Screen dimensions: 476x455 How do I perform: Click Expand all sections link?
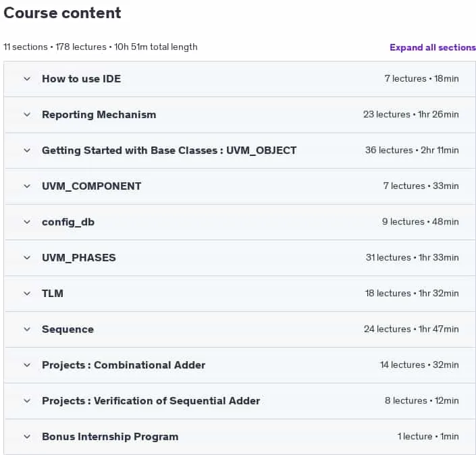point(433,47)
